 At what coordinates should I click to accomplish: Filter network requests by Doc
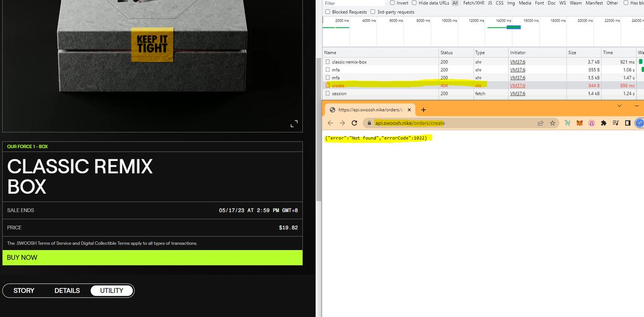(552, 3)
